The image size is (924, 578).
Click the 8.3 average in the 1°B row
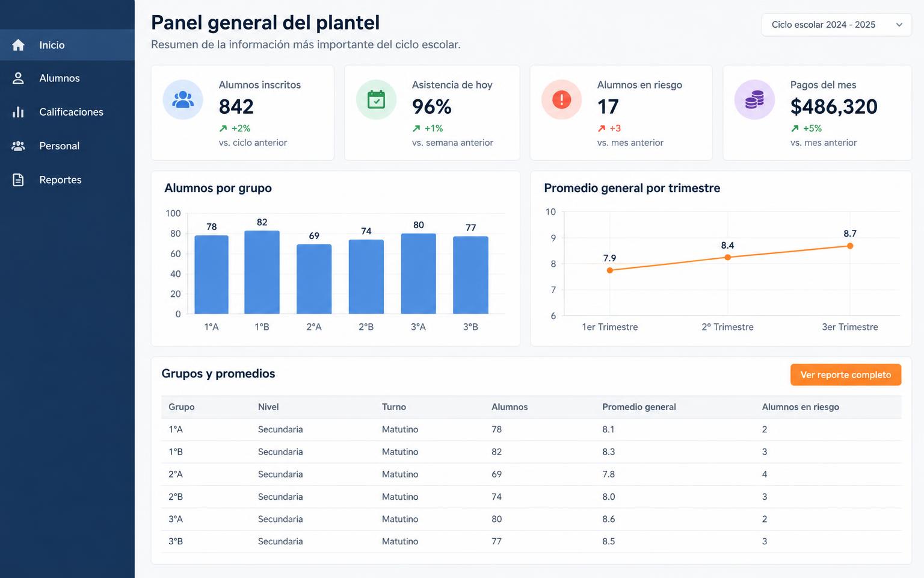tap(609, 452)
